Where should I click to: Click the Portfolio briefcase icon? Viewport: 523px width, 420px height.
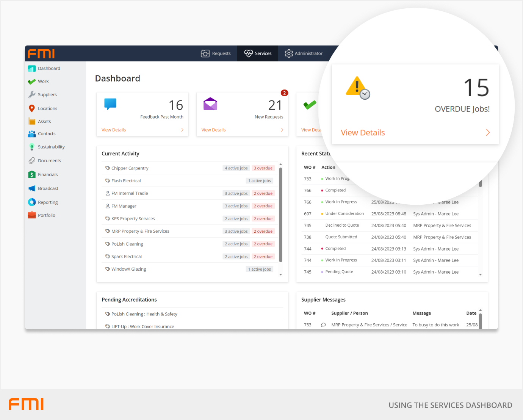pos(32,215)
